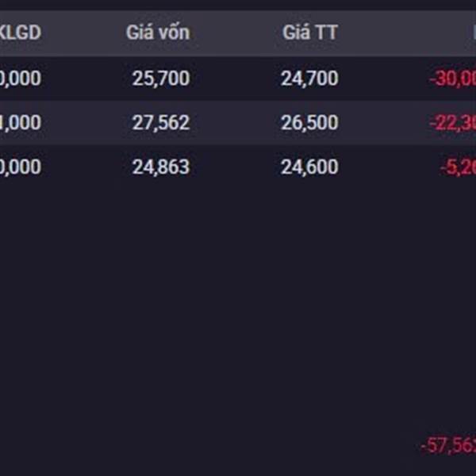
Task: Click the empty header area between KLGD and Giá vốn
Action: (x=84, y=33)
